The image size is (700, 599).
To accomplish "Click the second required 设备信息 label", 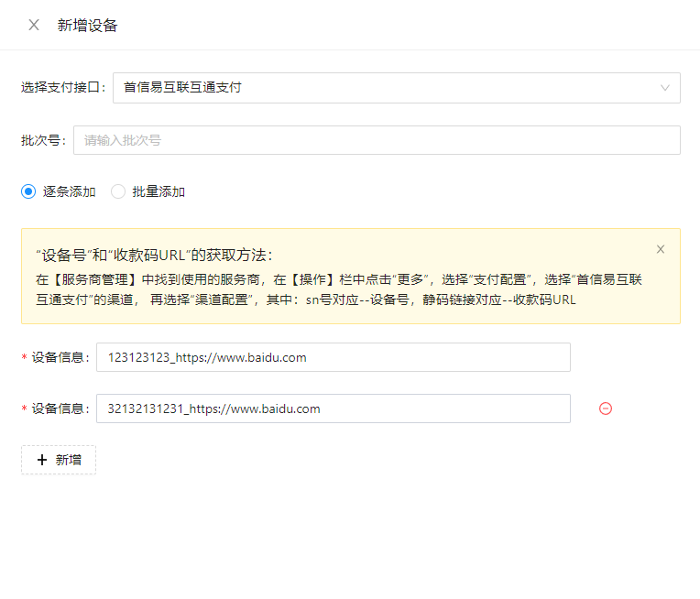I will click(60, 408).
